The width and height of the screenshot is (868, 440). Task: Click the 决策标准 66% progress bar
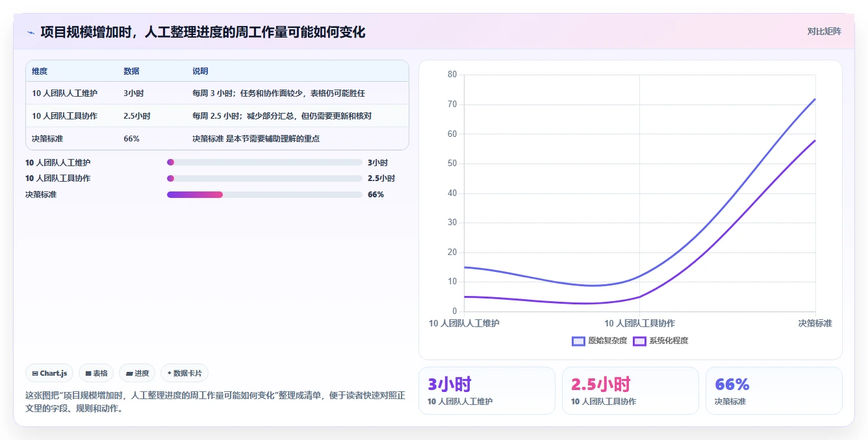pyautogui.click(x=264, y=195)
